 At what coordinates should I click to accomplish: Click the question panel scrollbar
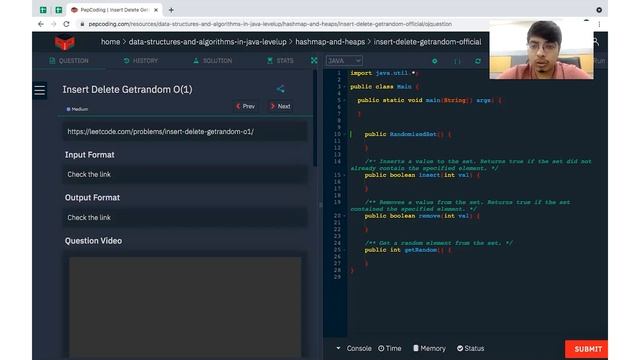pos(315,118)
